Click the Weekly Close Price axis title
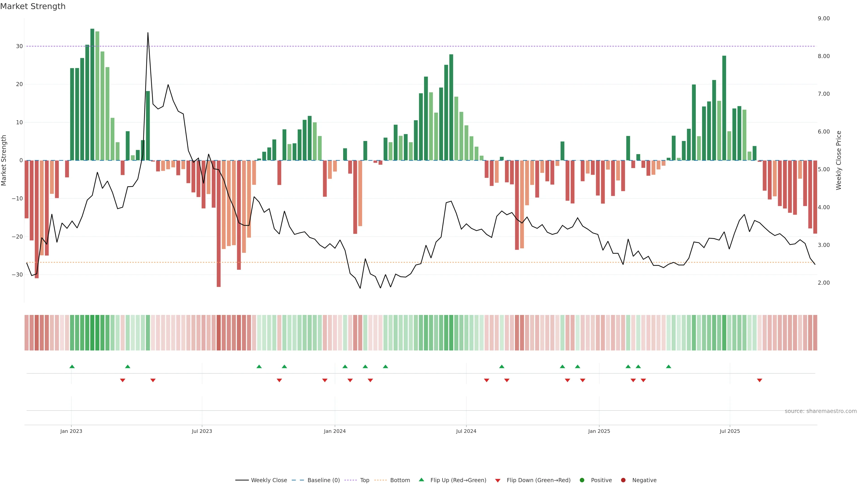868x488 pixels. (x=839, y=160)
